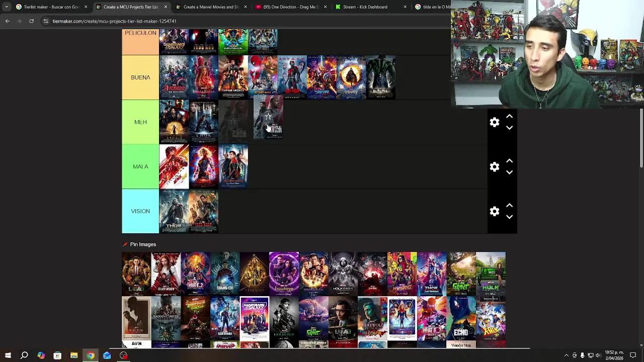
Task: Open settings gear for the MEH tier
Action: coord(495,122)
